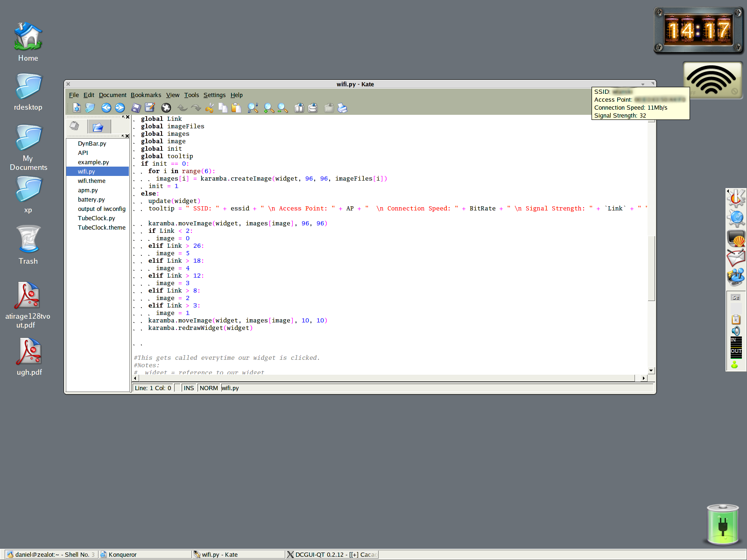Open Find with the magnifier icon
This screenshot has width=747, height=560.
pyautogui.click(x=253, y=108)
